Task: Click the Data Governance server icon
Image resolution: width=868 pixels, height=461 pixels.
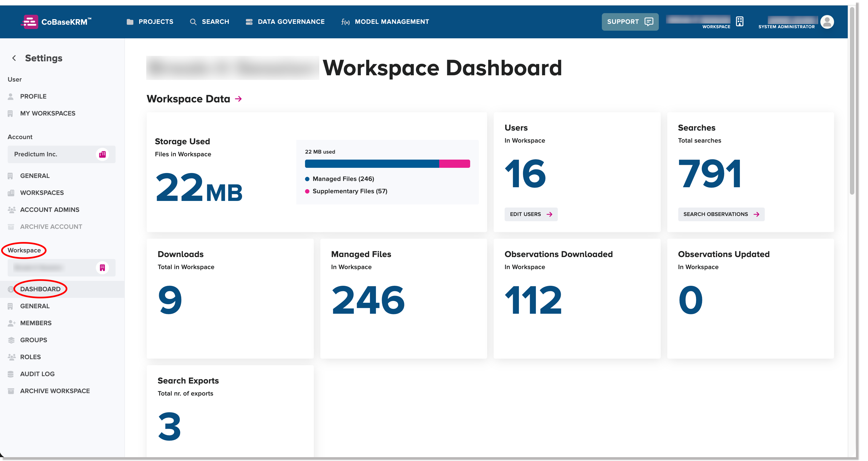Action: point(249,22)
